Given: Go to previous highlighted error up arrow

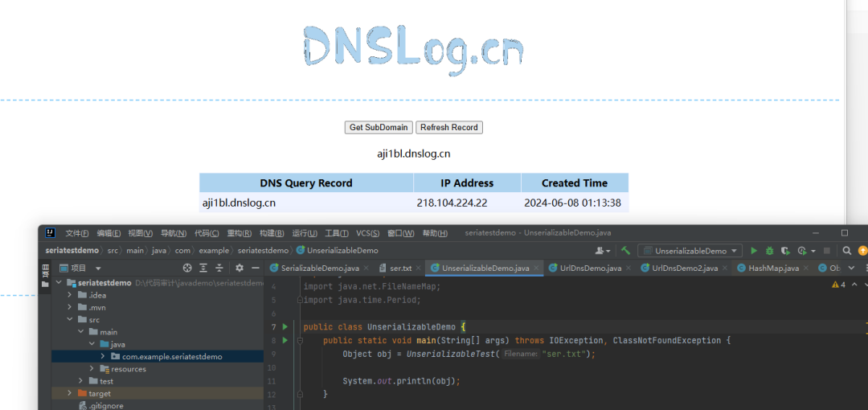Looking at the screenshot, I should [x=854, y=285].
